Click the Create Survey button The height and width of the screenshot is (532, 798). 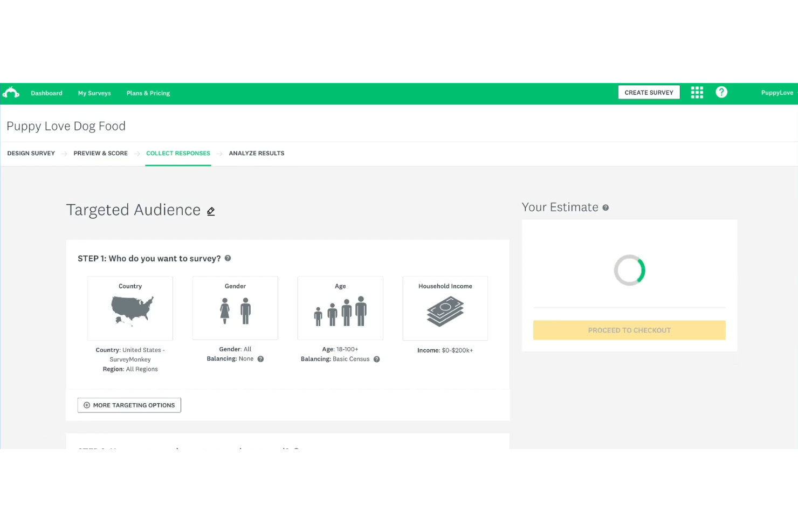point(649,93)
